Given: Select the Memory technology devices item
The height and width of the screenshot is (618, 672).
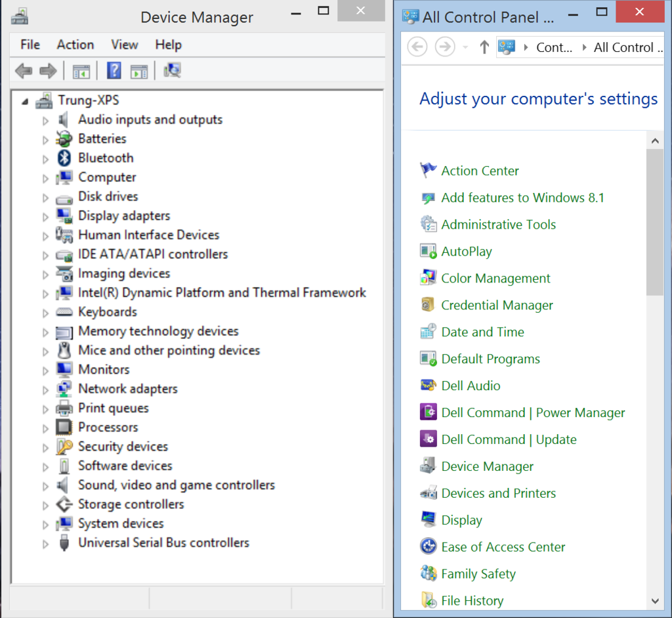Looking at the screenshot, I should coord(158,331).
